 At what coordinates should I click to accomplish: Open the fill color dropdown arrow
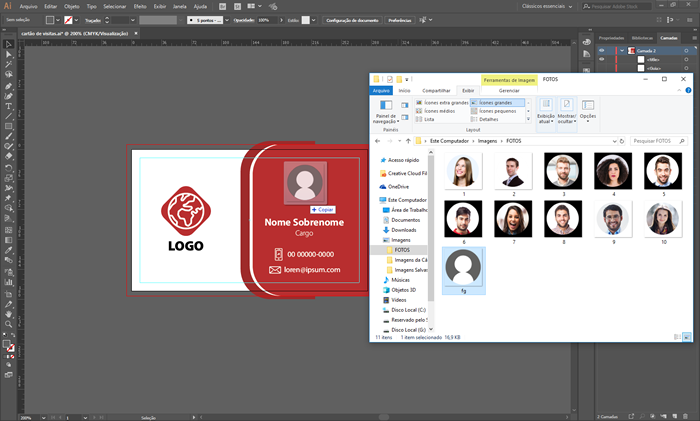click(58, 20)
